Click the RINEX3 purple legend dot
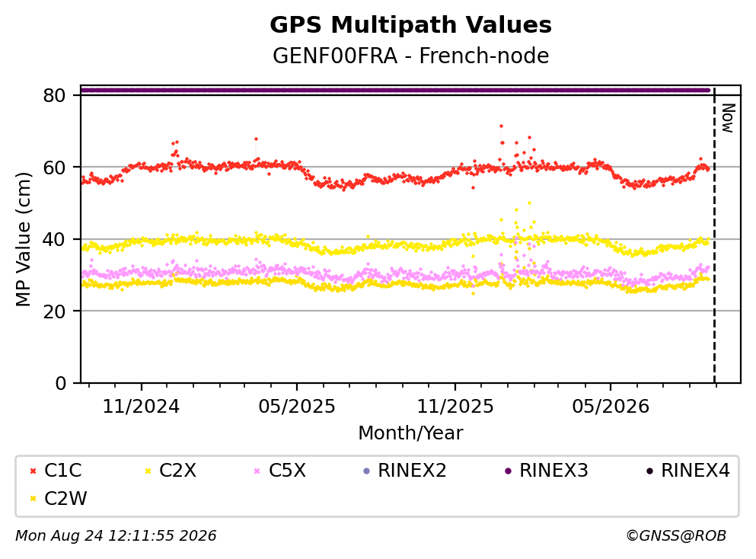Image resolution: width=756 pixels, height=559 pixels. pyautogui.click(x=508, y=471)
